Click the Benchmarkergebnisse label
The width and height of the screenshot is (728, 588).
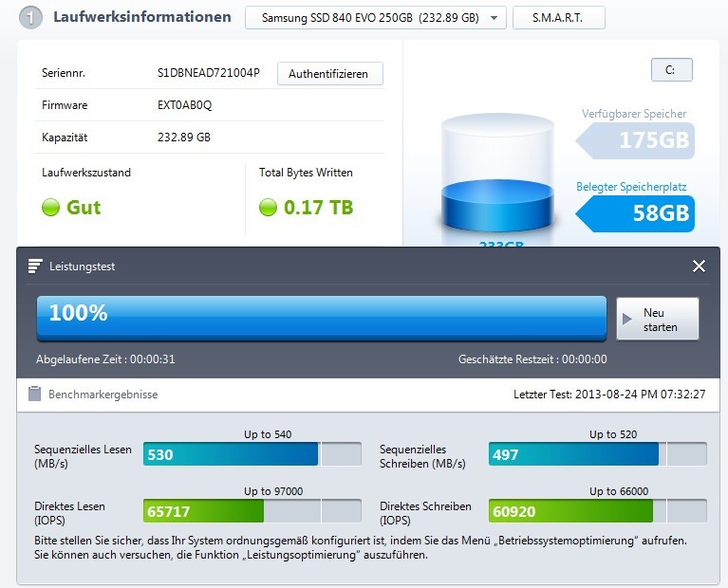pos(103,395)
